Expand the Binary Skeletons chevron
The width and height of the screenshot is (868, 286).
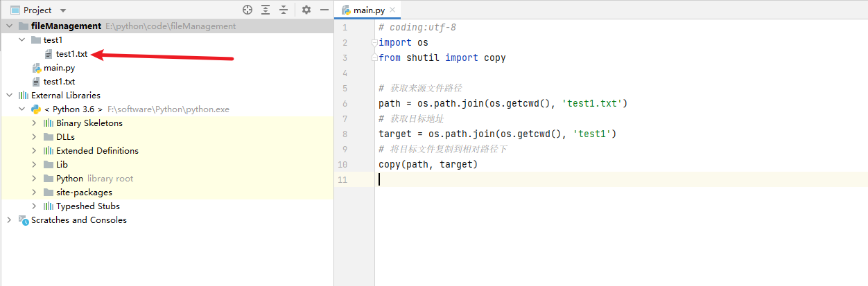[x=34, y=123]
